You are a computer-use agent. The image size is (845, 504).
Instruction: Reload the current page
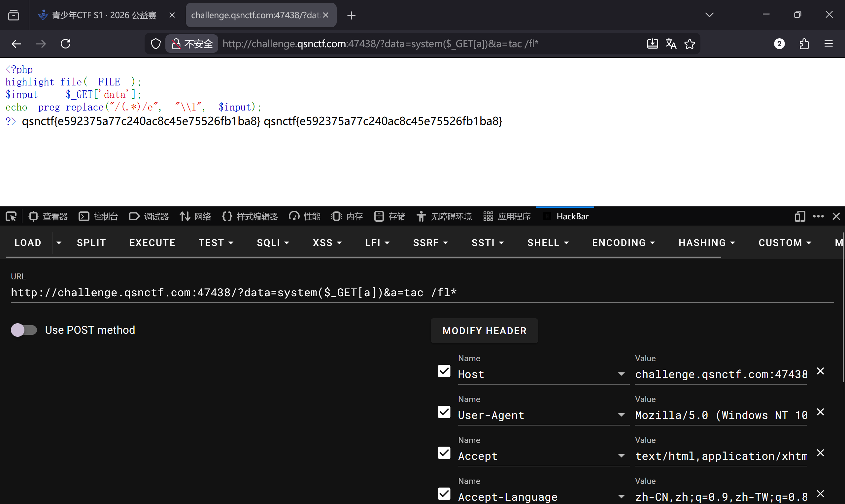[x=66, y=44]
